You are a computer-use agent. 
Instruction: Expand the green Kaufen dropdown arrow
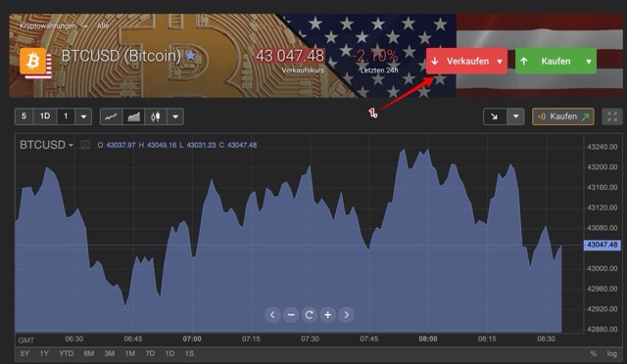(589, 61)
